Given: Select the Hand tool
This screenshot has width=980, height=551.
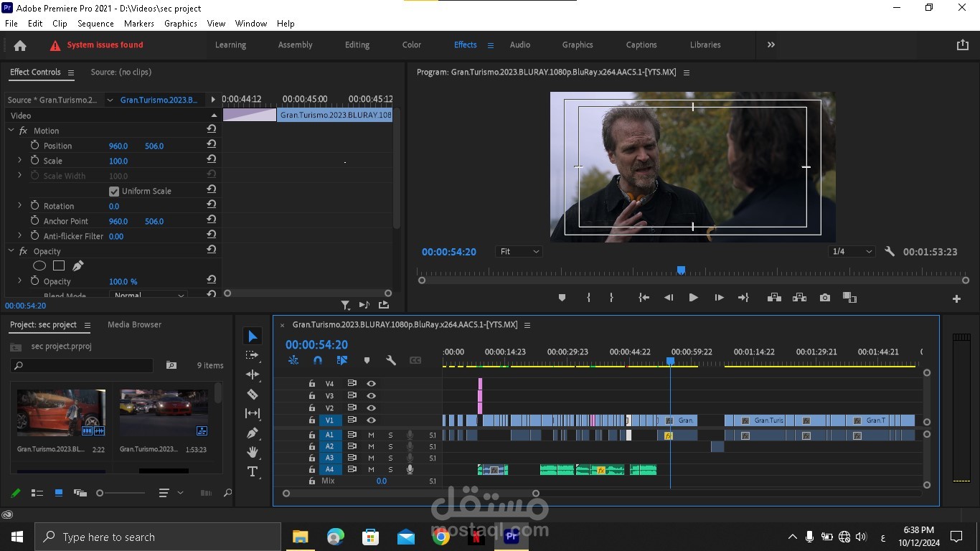Looking at the screenshot, I should pos(253,452).
